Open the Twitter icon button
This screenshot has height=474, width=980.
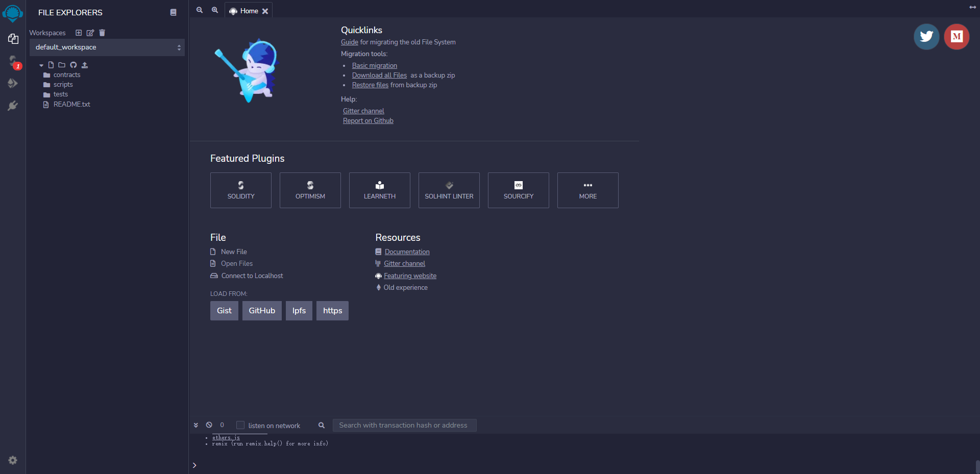pyautogui.click(x=926, y=37)
